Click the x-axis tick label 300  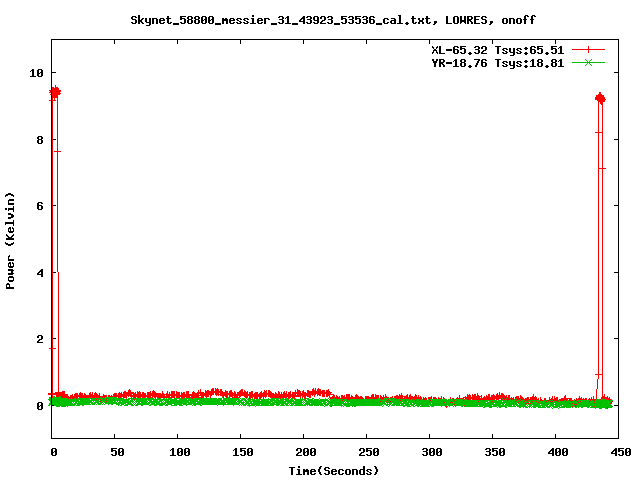point(432,452)
